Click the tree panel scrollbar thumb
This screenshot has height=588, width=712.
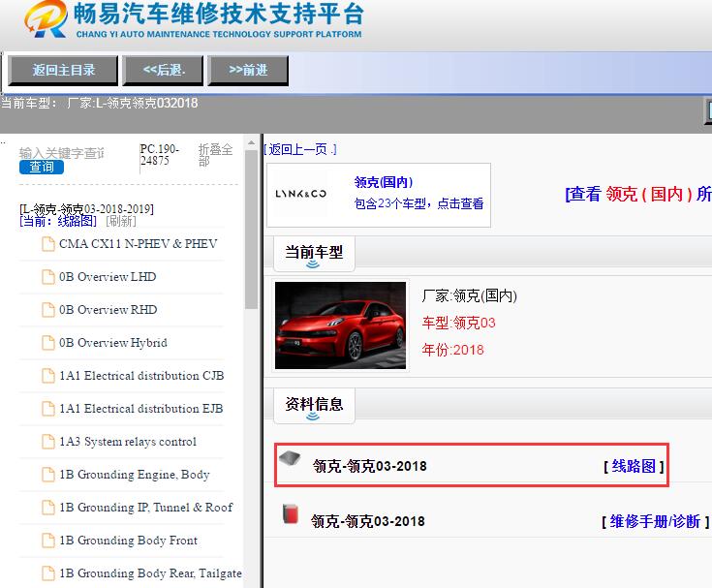pos(251,230)
